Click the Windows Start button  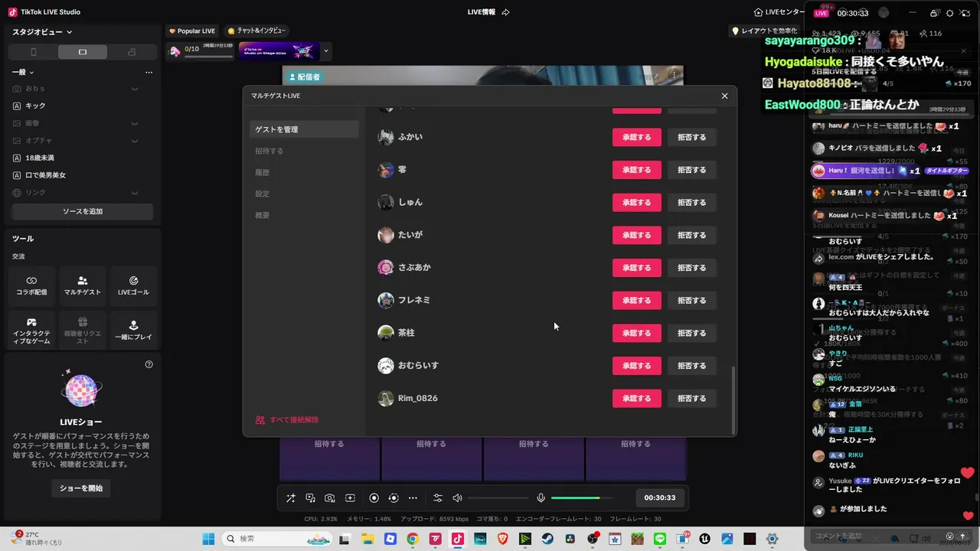point(209,539)
